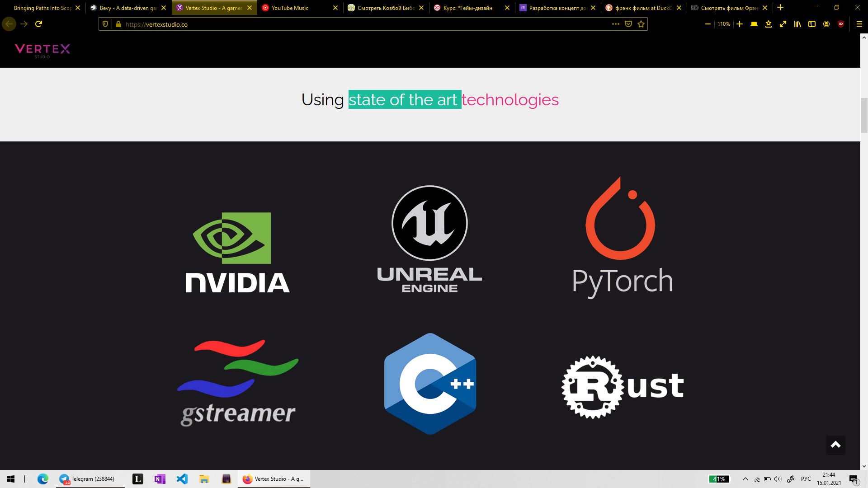Open the Windows Start menu
The height and width of the screenshot is (488, 868).
click(11, 479)
